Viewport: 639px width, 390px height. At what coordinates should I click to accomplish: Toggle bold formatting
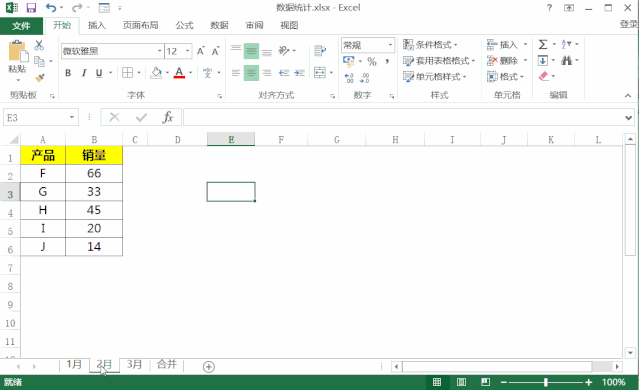68,73
